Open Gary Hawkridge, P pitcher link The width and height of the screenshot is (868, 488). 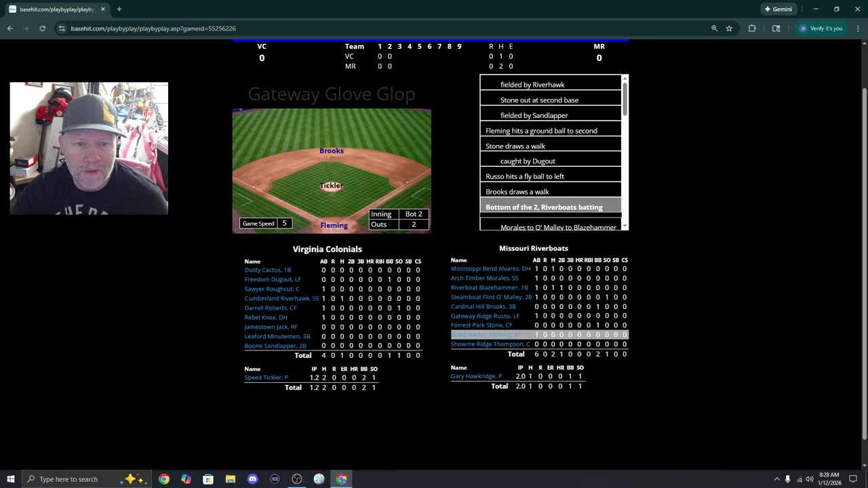[476, 376]
